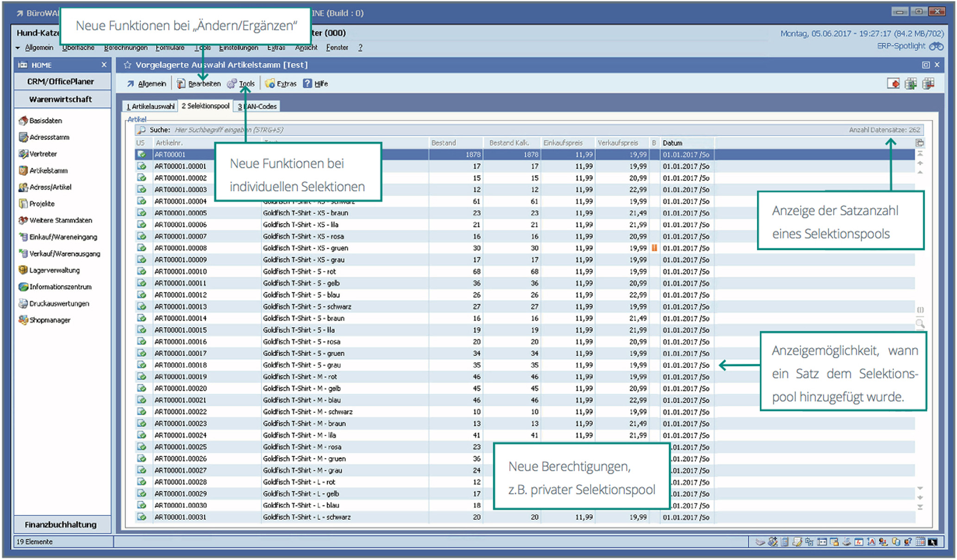Image resolution: width=957 pixels, height=560 pixels.
Task: Open the Shopmanager module
Action: [49, 320]
